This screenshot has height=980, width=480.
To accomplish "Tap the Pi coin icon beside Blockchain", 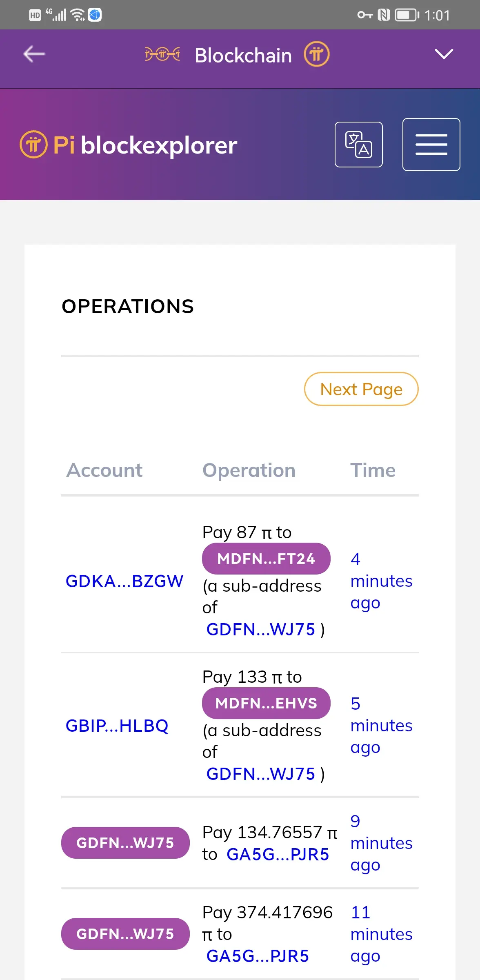I will click(316, 54).
